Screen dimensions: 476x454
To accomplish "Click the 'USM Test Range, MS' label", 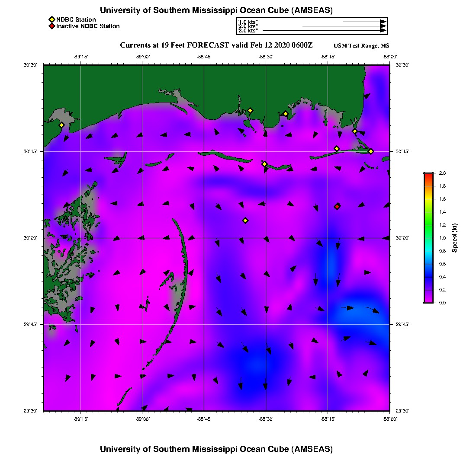I will 361,46.
